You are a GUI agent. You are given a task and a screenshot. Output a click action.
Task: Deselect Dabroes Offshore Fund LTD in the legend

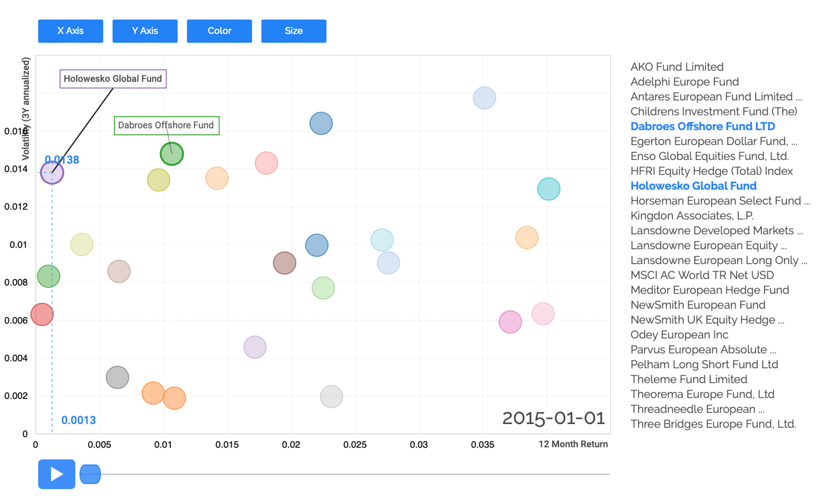tap(703, 126)
